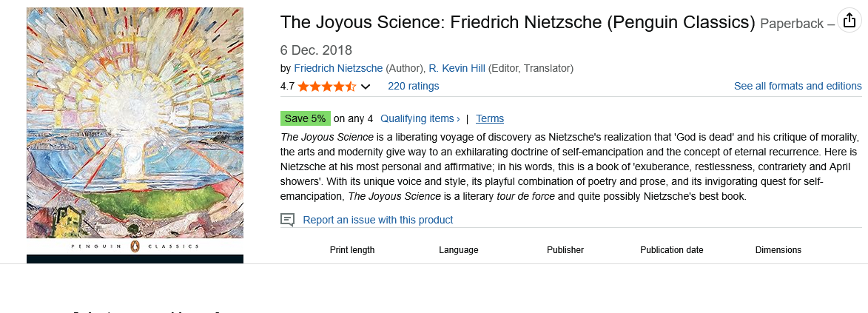Click the Penguin logo on the book cover
The height and width of the screenshot is (313, 868).
135,246
